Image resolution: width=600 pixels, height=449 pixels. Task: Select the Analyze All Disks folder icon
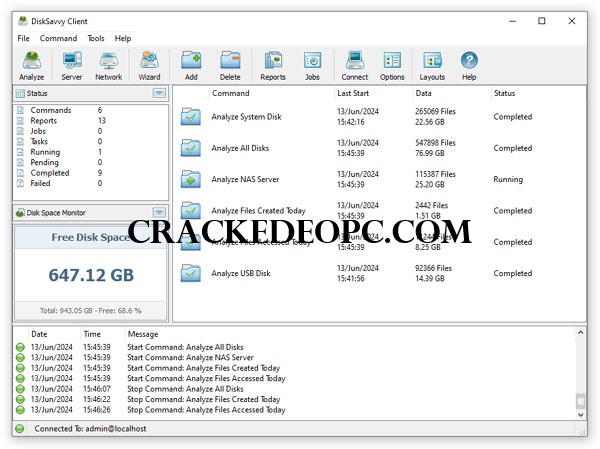[191, 148]
